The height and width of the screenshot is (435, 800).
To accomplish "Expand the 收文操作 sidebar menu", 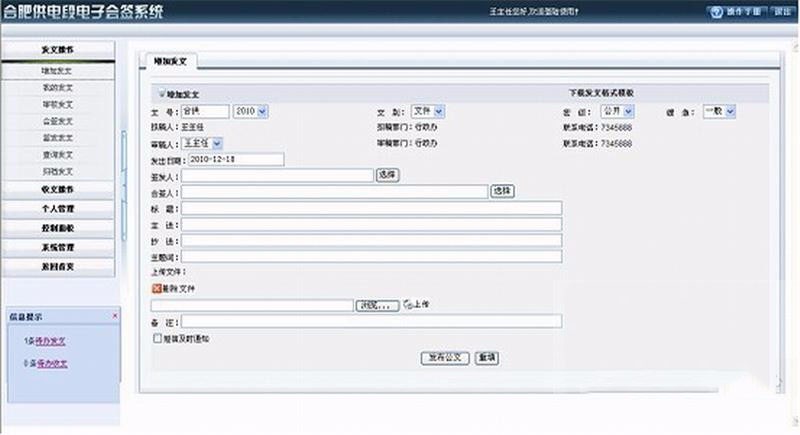I will click(57, 188).
